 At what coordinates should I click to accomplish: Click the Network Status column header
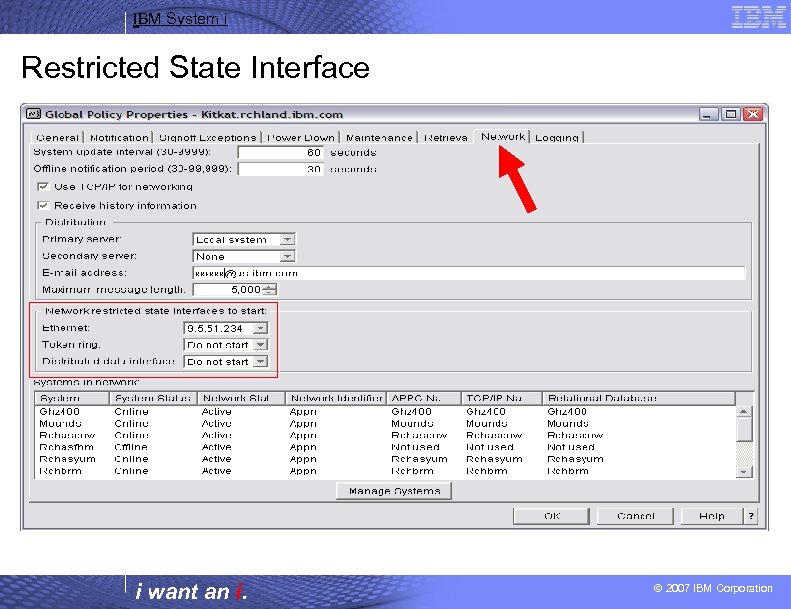(x=241, y=398)
